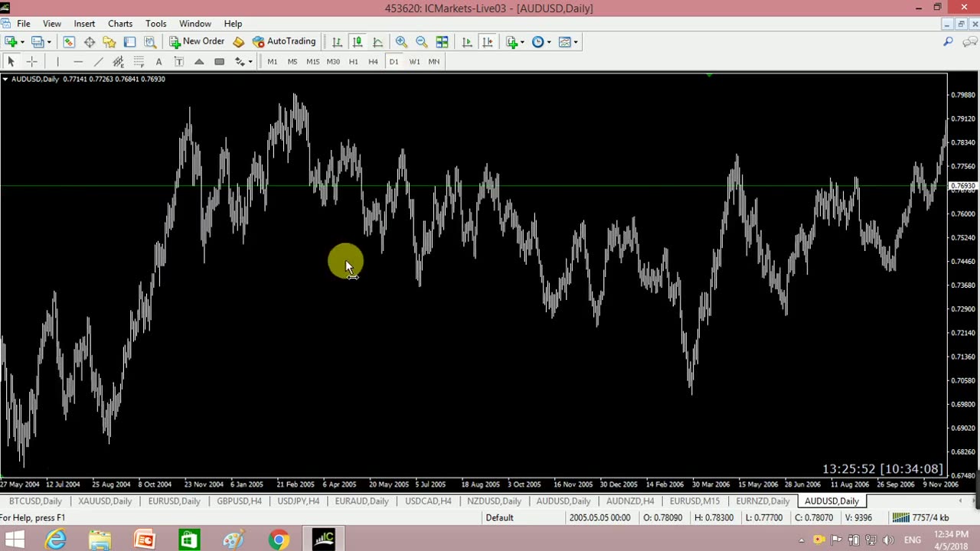Set timeframe to H1
Screen dimensions: 980x551
(353, 62)
